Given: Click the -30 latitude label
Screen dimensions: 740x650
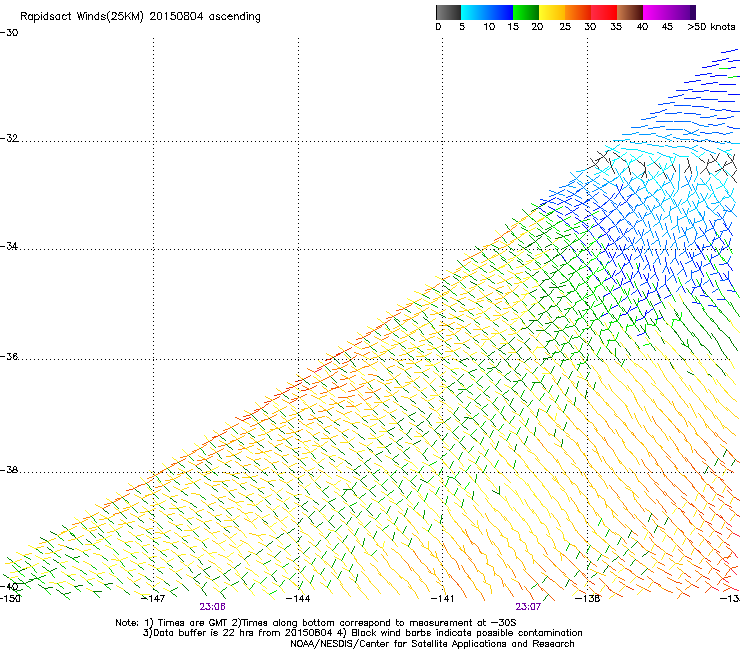Looking at the screenshot, I should tap(9, 33).
